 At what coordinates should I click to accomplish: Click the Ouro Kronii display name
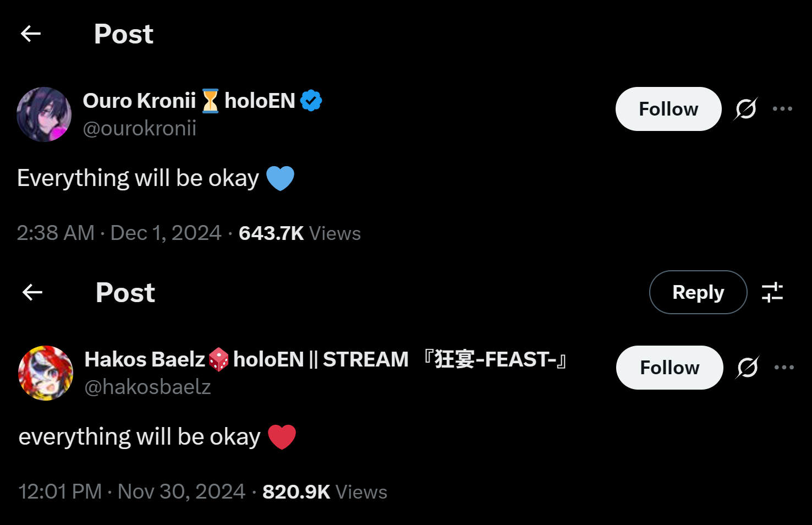[139, 101]
